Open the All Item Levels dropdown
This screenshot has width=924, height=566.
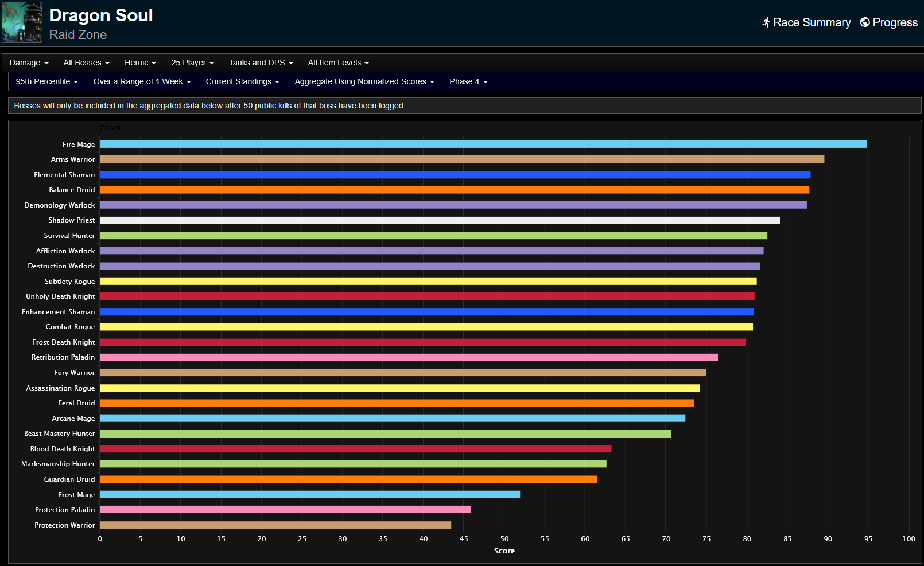338,63
